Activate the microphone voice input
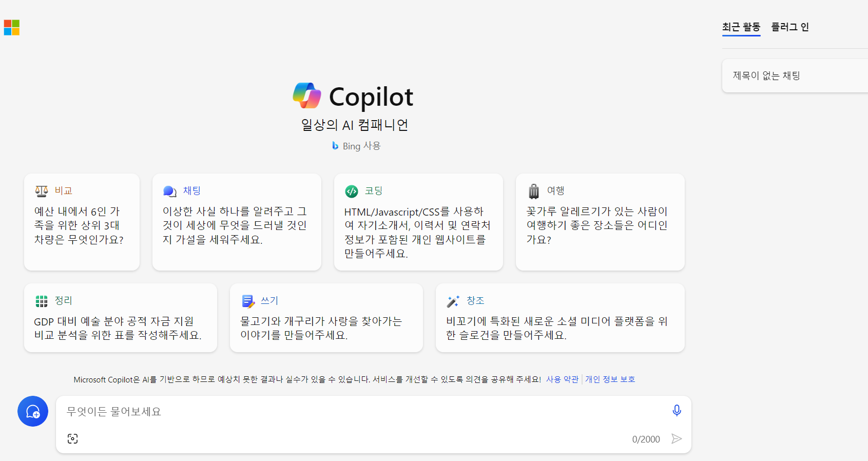This screenshot has height=461, width=868. coord(677,411)
